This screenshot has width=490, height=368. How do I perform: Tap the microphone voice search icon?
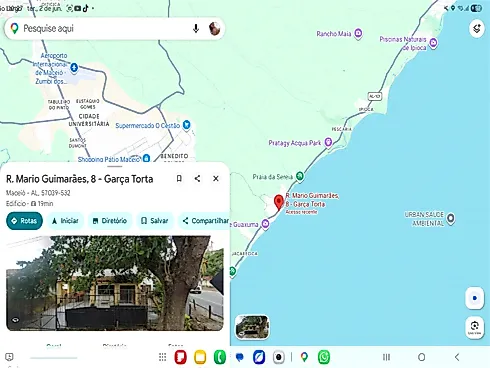[196, 29]
